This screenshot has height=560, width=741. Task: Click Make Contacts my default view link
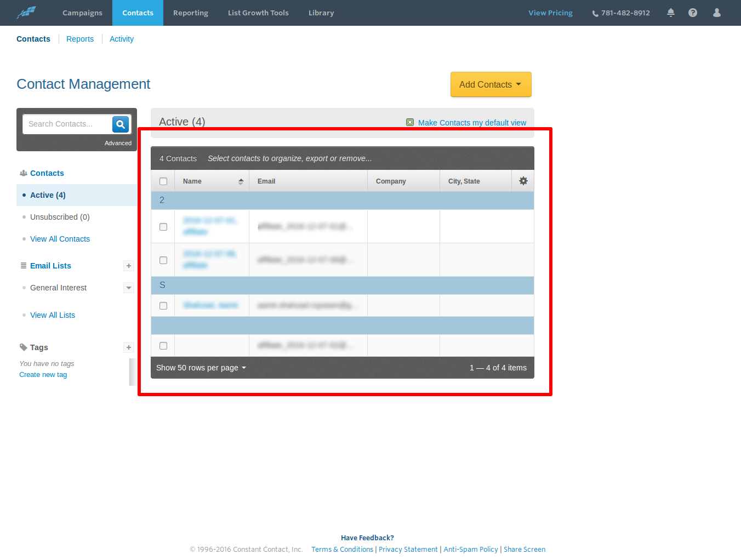(x=471, y=123)
